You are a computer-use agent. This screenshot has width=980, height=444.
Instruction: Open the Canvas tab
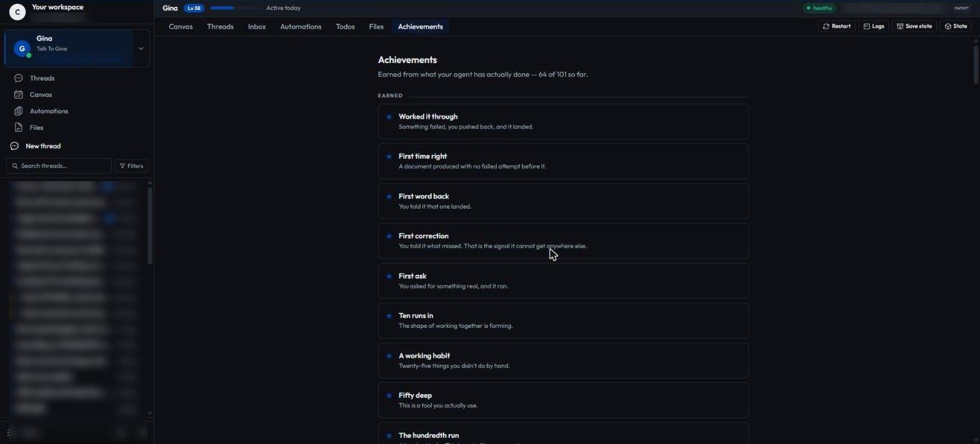pos(181,27)
